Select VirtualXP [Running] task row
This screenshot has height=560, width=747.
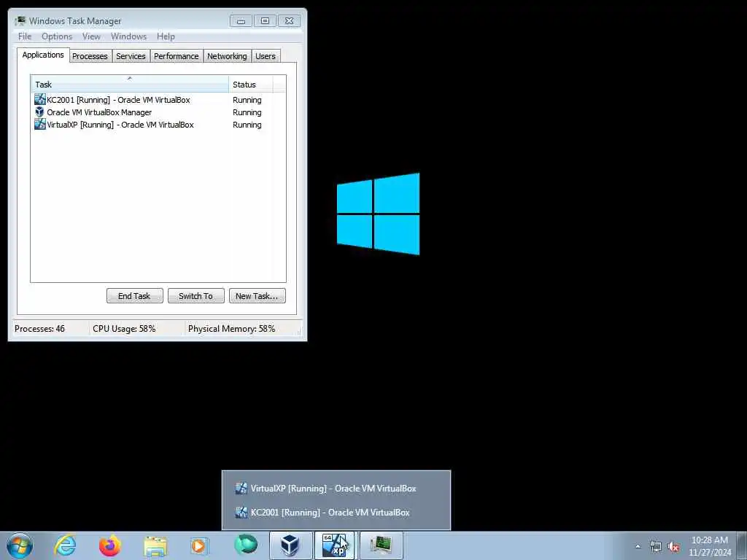point(158,125)
